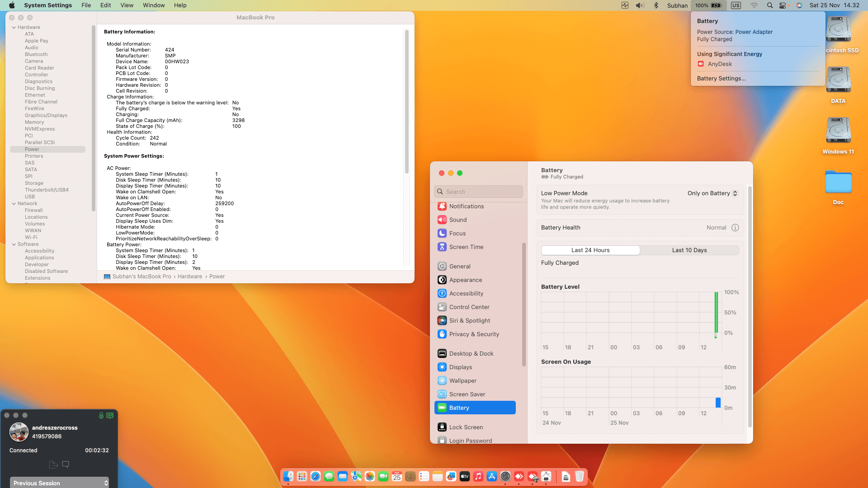Click the green lock security icon in AnyDesk
The width and height of the screenshot is (868, 488).
click(x=101, y=415)
